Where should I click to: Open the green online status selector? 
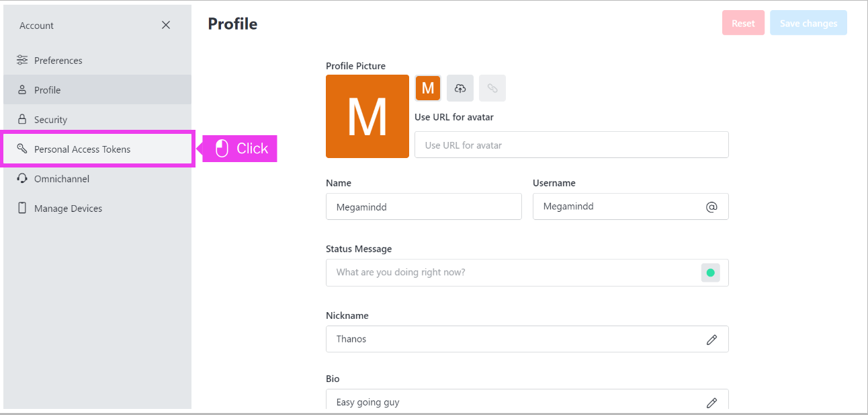[x=710, y=272]
